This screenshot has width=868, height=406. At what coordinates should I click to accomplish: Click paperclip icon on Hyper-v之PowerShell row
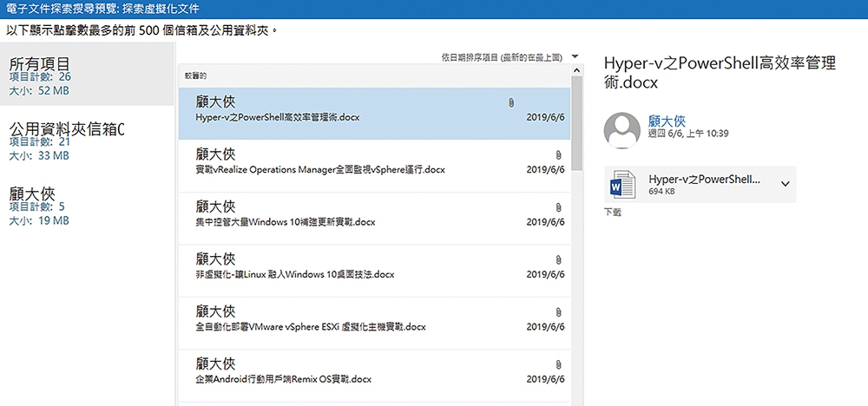point(511,103)
